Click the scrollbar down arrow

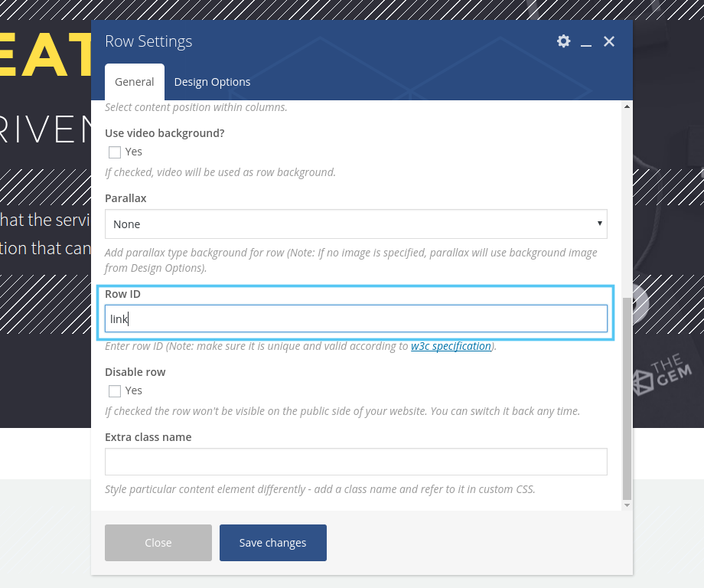[x=627, y=505]
